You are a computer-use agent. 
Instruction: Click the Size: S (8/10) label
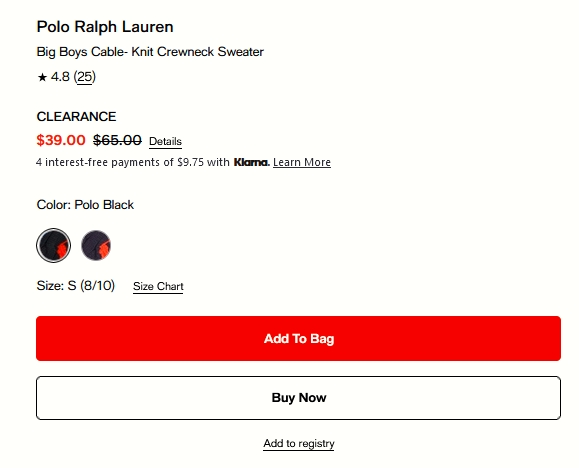point(76,286)
